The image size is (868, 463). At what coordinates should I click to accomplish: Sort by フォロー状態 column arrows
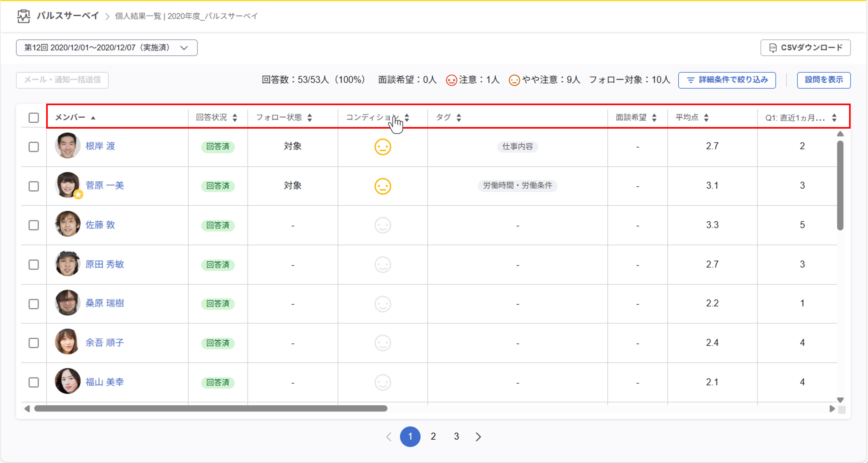point(309,118)
